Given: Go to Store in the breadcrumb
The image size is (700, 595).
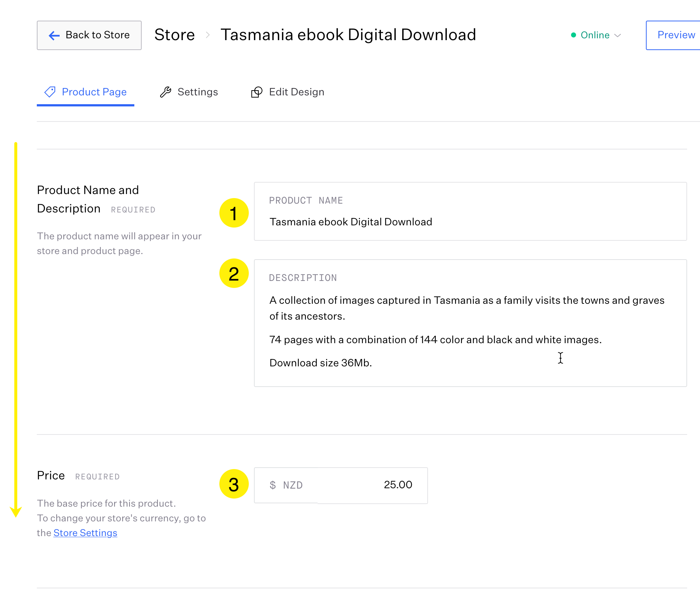Looking at the screenshot, I should click(174, 35).
